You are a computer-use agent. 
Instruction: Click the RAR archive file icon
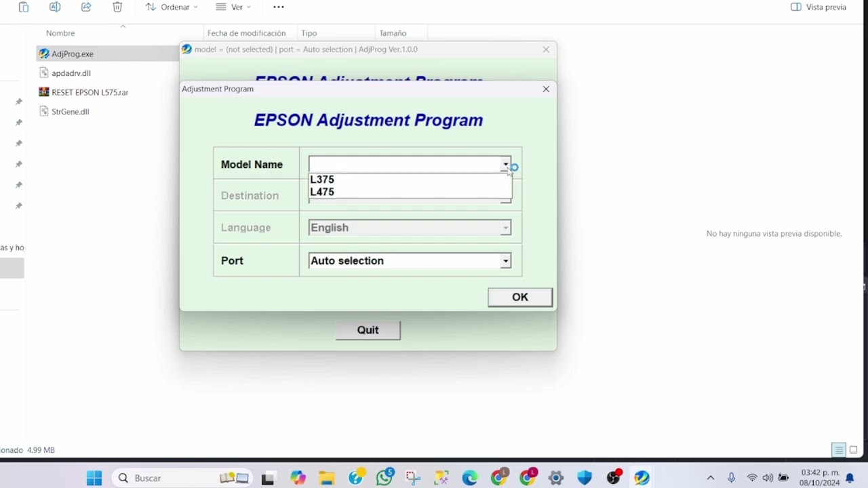click(x=44, y=92)
